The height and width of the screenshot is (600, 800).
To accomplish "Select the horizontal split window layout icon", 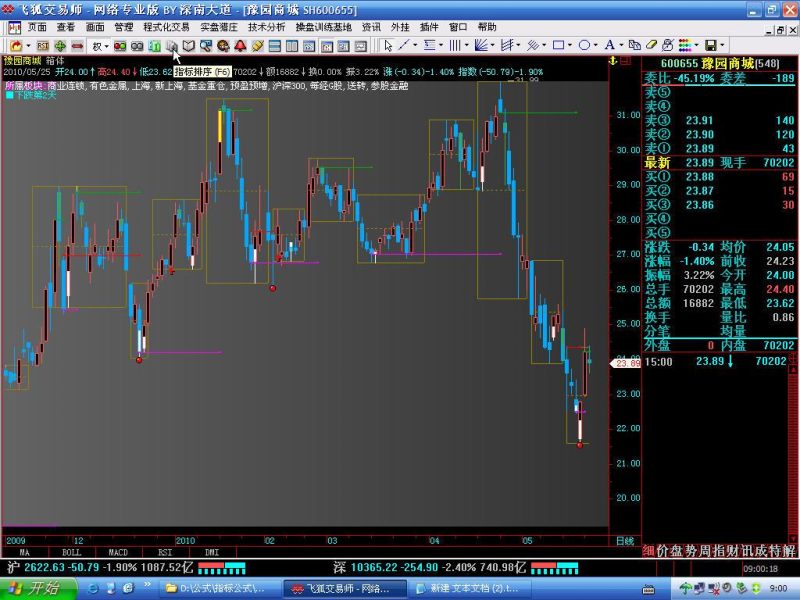I will coord(275,46).
